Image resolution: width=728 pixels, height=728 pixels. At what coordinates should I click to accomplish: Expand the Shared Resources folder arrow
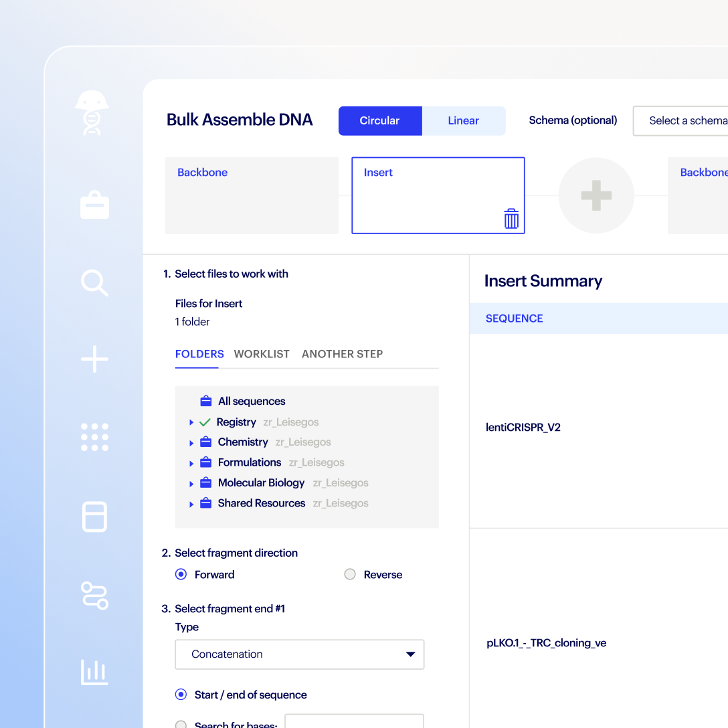pyautogui.click(x=191, y=505)
